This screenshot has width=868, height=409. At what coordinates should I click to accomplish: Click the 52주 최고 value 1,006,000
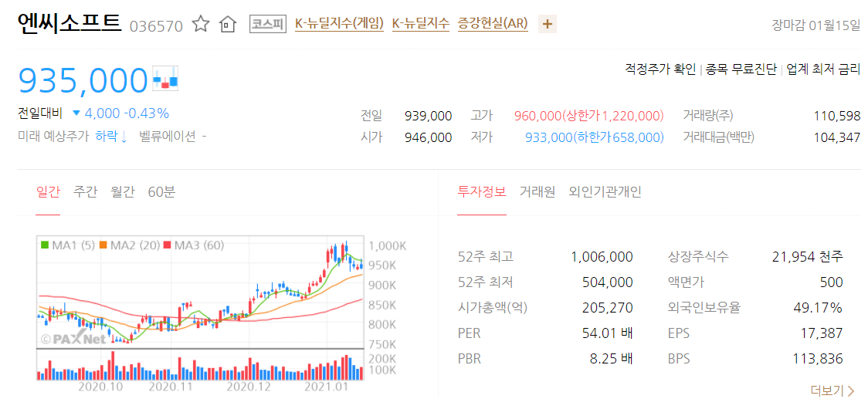602,257
